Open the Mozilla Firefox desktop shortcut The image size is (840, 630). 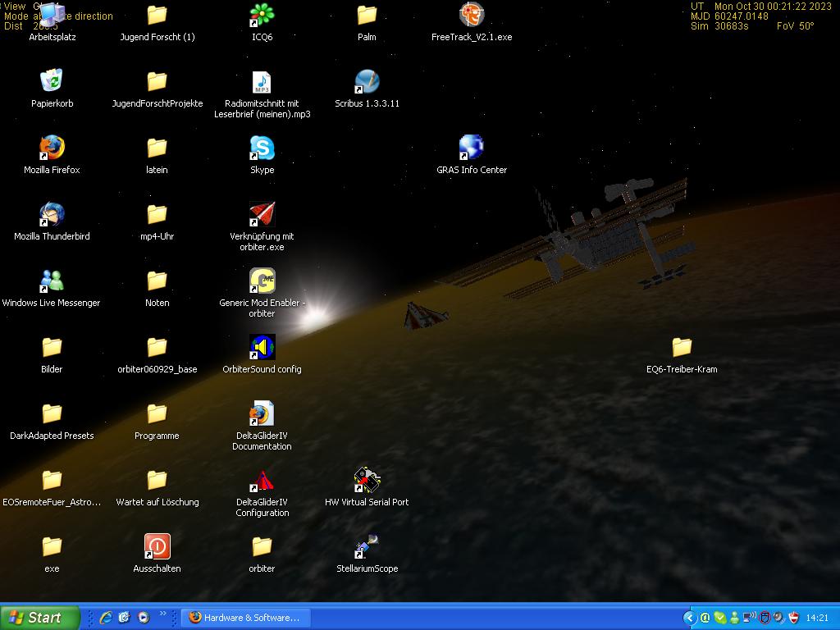[52, 148]
